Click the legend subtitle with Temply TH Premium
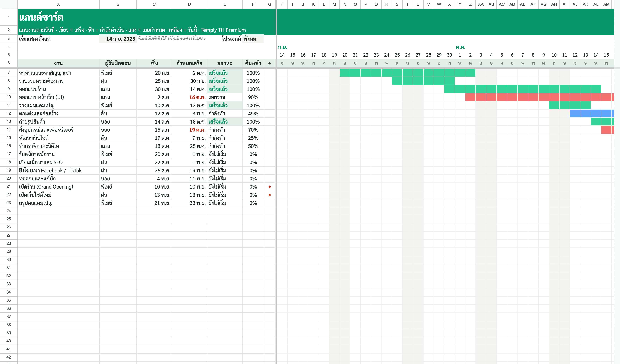This screenshot has height=364, width=620. point(132,30)
